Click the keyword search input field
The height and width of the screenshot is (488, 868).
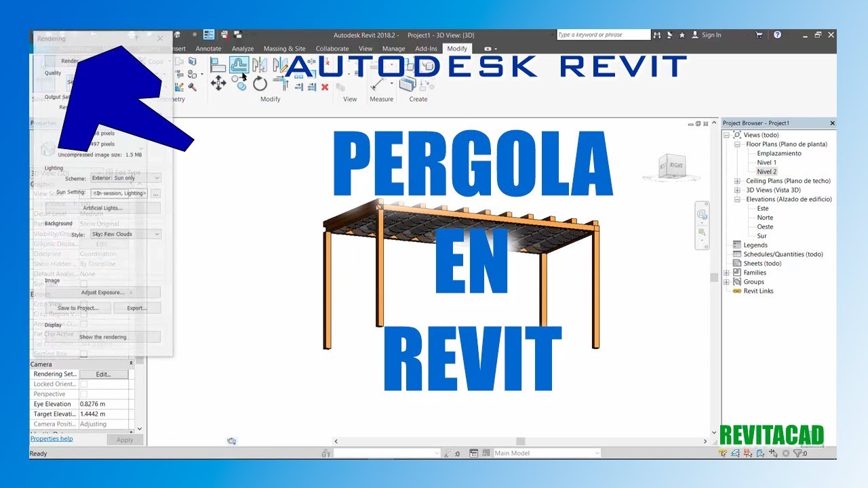coord(603,35)
